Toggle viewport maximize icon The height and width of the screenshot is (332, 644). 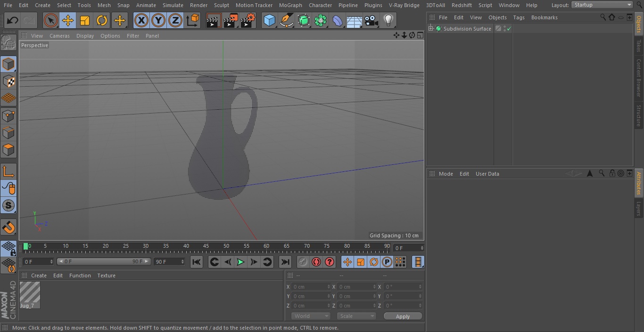(420, 35)
